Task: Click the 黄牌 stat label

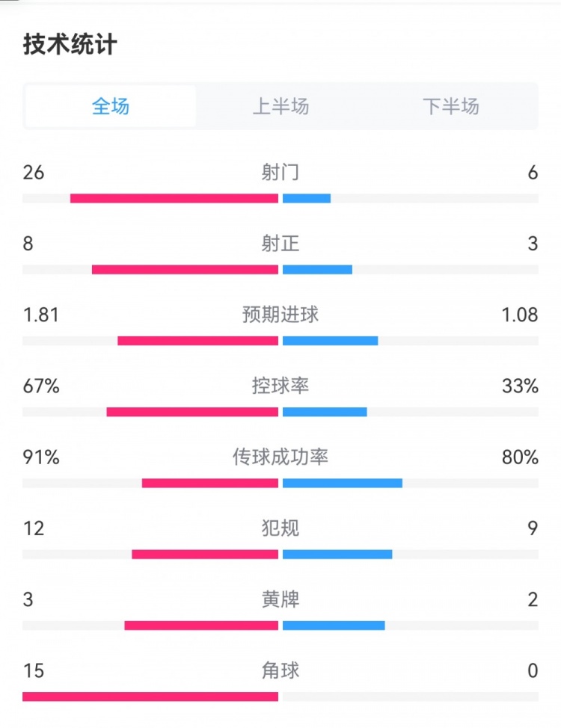Action: pyautogui.click(x=280, y=599)
